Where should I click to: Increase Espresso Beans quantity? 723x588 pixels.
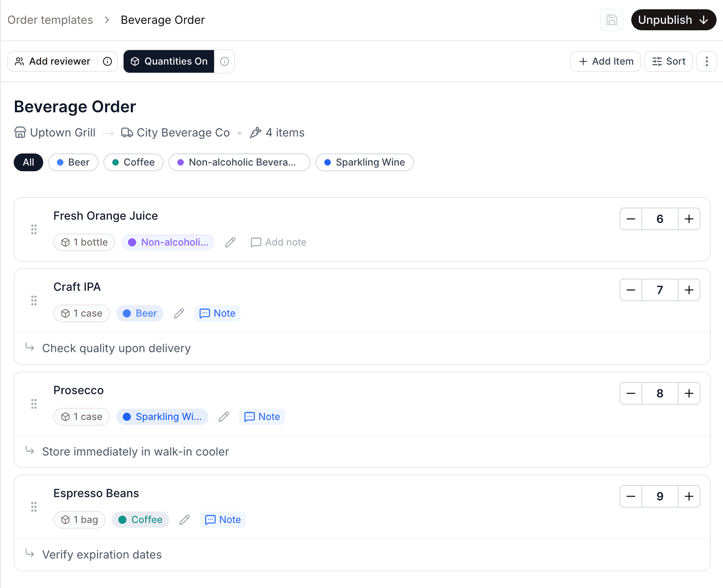(689, 496)
